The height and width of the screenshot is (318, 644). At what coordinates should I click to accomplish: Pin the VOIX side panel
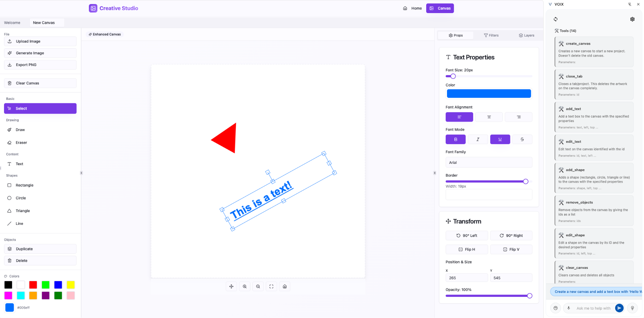[630, 4]
